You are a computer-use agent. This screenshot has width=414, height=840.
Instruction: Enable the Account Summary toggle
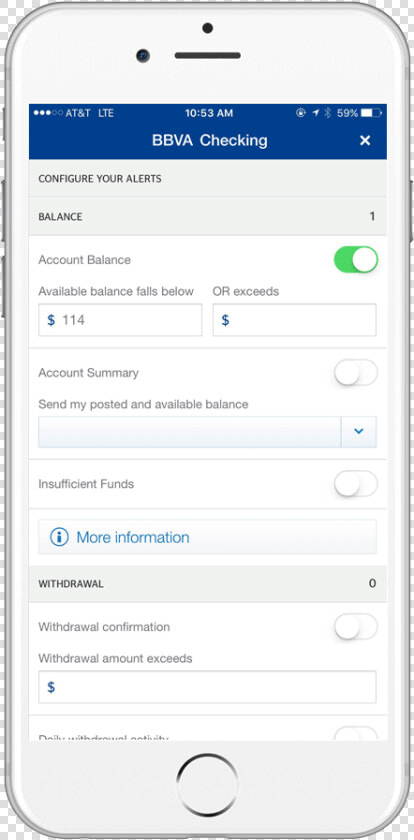pyautogui.click(x=356, y=373)
